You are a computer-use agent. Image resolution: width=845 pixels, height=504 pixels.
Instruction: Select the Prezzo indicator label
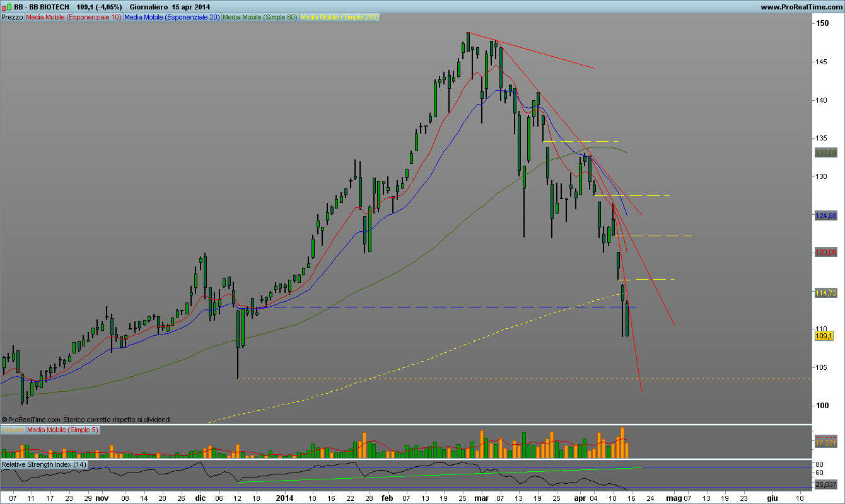13,18
